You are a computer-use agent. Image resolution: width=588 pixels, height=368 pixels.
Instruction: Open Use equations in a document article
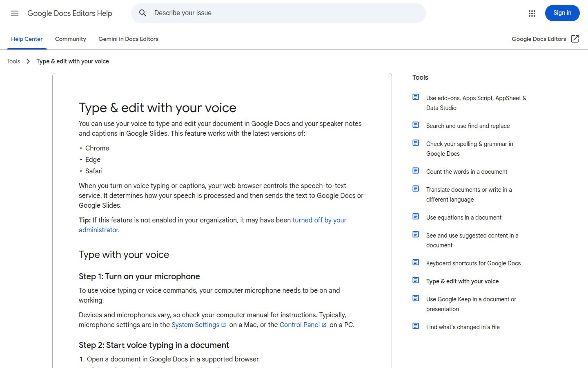(464, 217)
